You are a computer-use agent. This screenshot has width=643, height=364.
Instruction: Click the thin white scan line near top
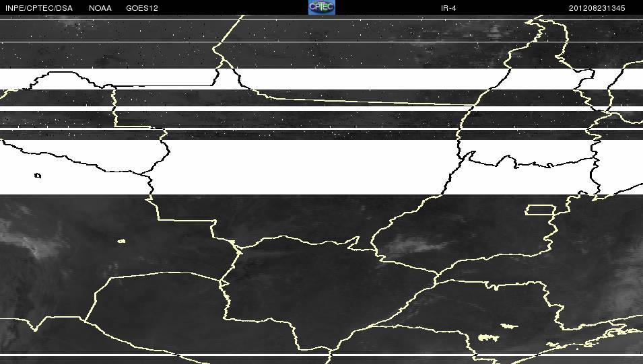tap(322, 19)
